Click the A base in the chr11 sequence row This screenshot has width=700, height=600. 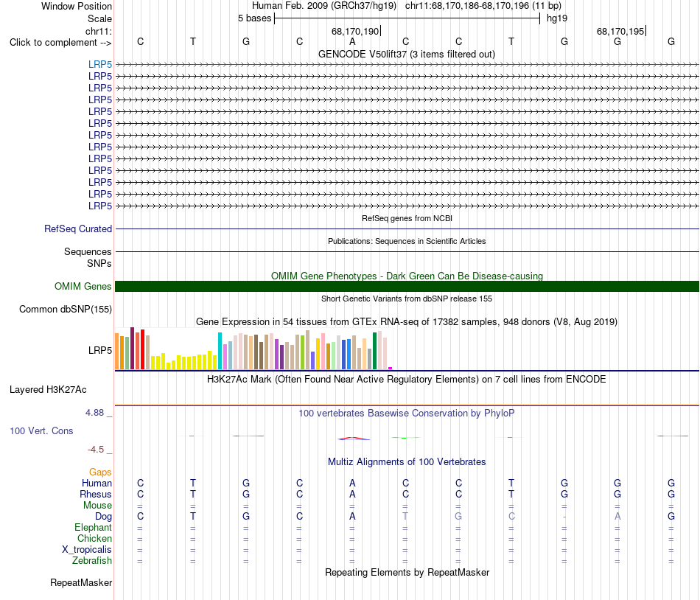352,41
